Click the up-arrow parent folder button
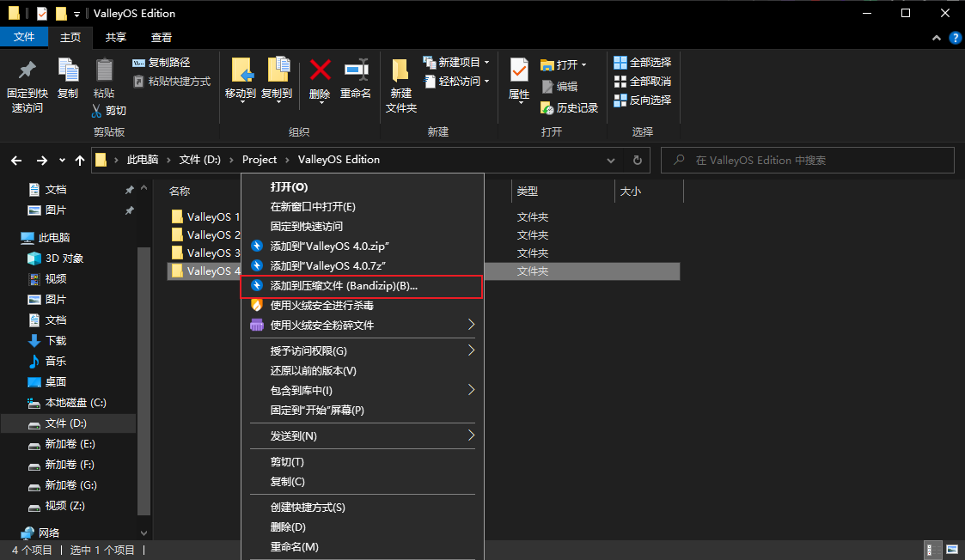This screenshot has height=560, width=965. [x=80, y=160]
